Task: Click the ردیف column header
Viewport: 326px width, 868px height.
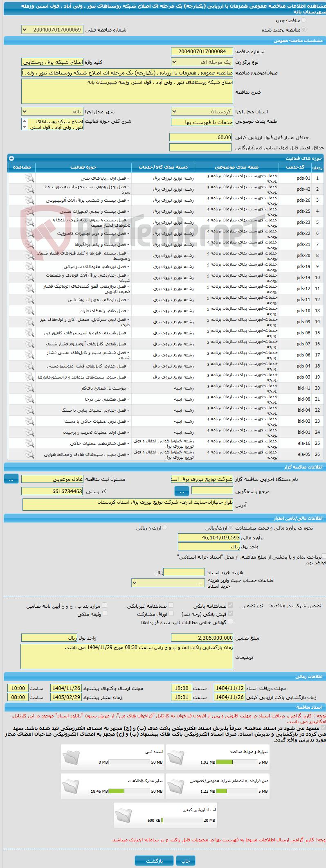Action: pyautogui.click(x=317, y=167)
